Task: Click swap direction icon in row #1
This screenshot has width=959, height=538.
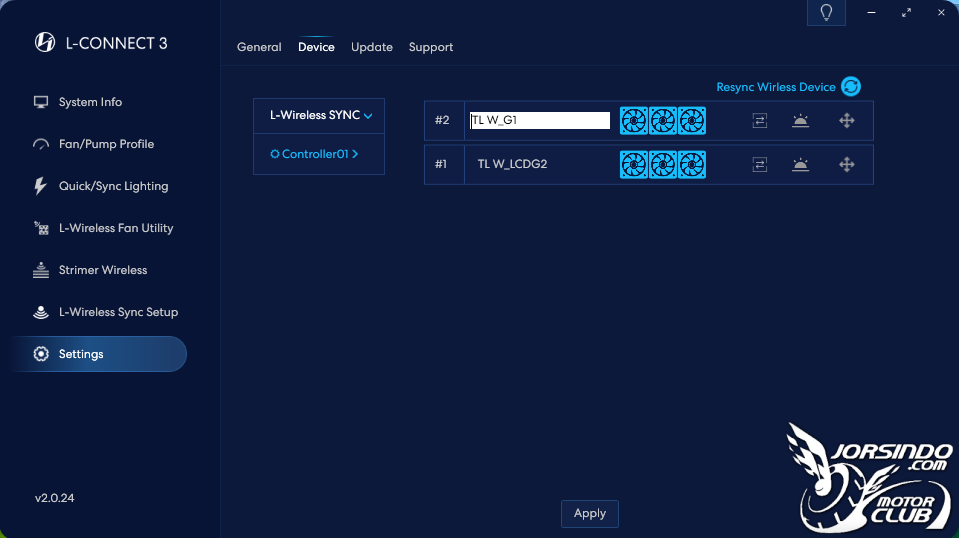Action: [760, 164]
